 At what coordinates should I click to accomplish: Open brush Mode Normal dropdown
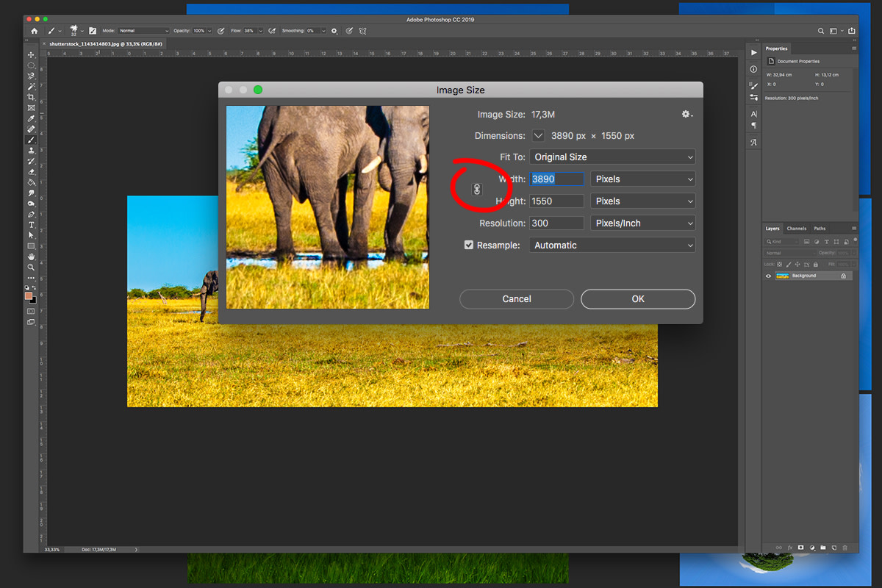click(x=144, y=31)
